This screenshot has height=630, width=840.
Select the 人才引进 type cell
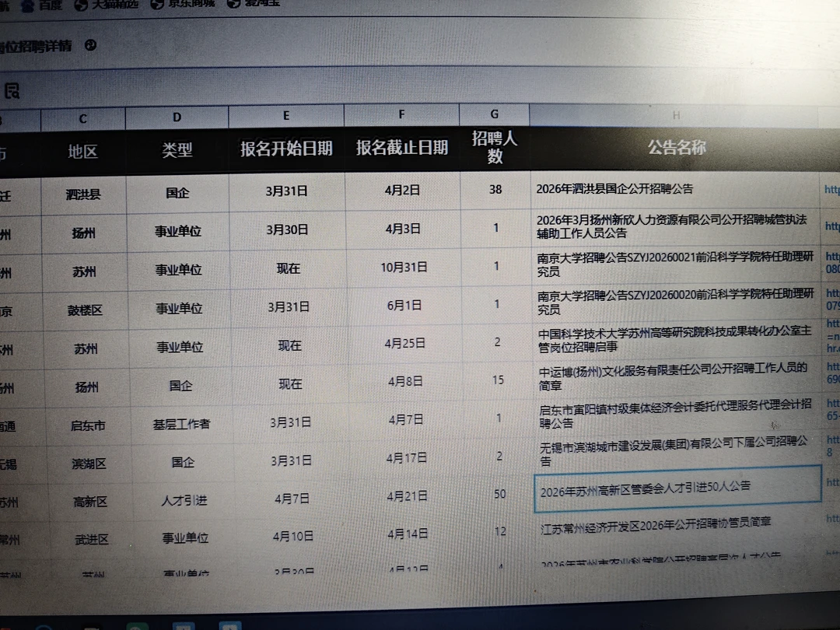coord(184,501)
